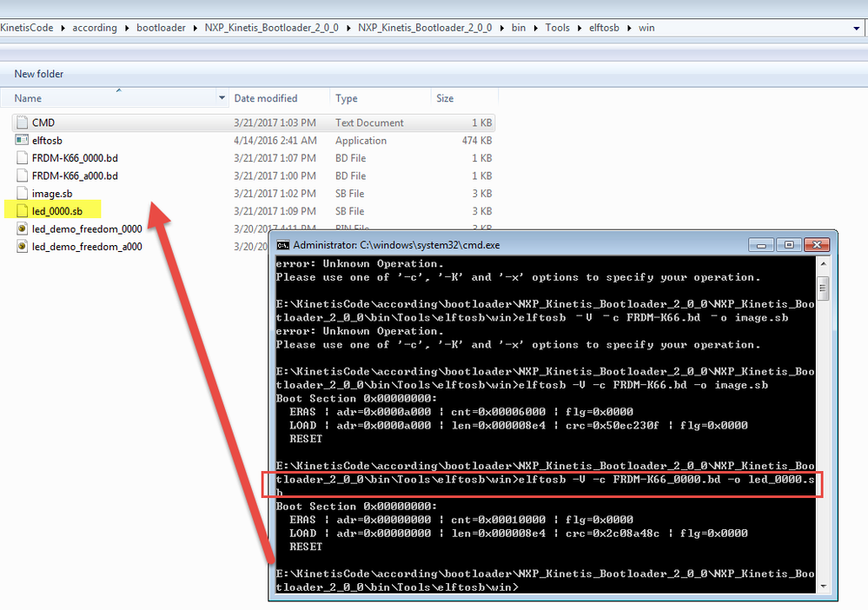The width and height of the screenshot is (868, 610).
Task: Go to elftosb folder in breadcrumb
Action: 605,28
